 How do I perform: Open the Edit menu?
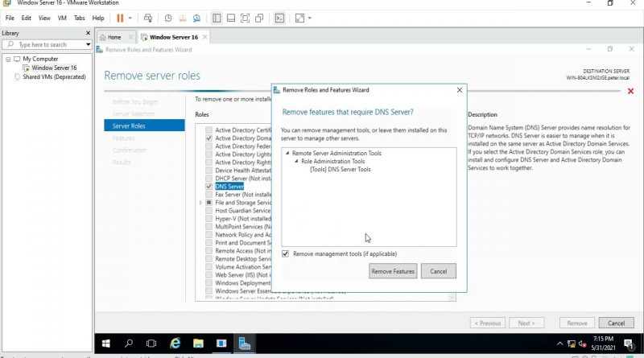[x=27, y=18]
